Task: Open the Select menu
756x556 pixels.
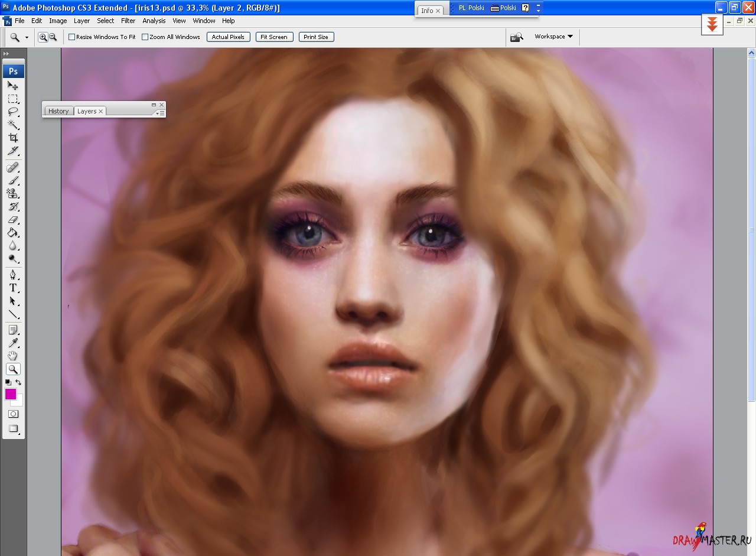Action: pos(106,21)
